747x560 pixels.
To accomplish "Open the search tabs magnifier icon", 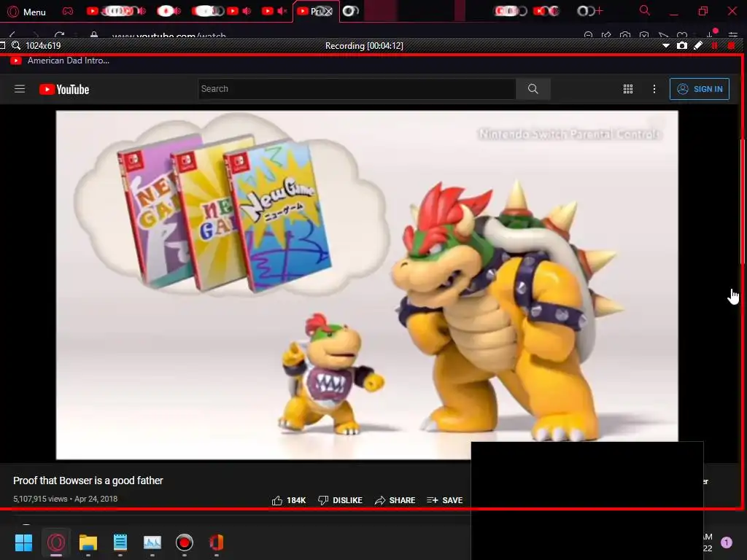I will pos(645,10).
